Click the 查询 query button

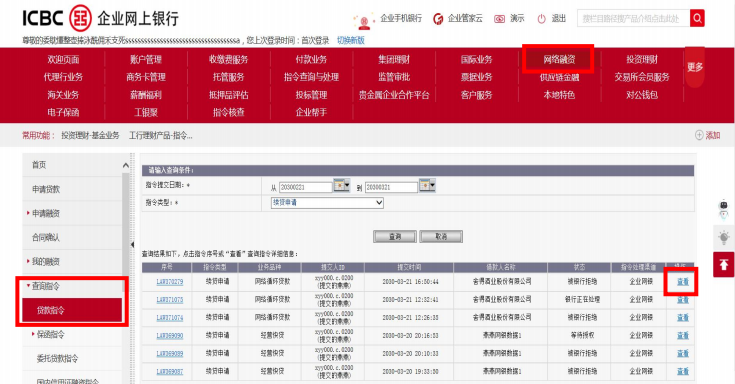coord(395,236)
